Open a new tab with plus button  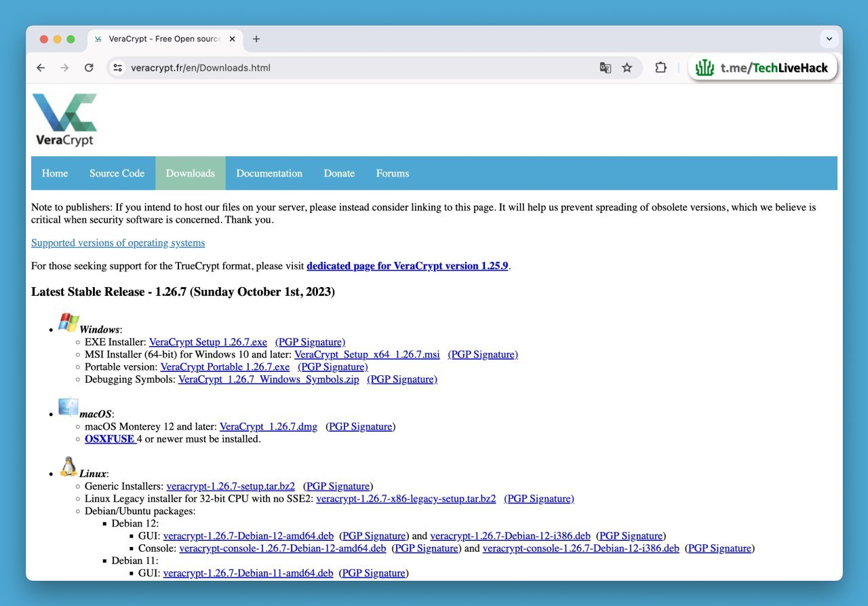[256, 39]
